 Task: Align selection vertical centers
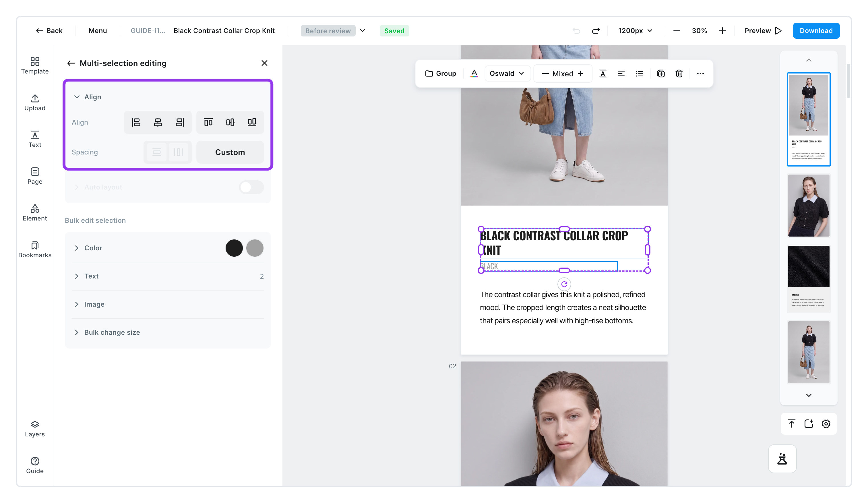click(230, 122)
